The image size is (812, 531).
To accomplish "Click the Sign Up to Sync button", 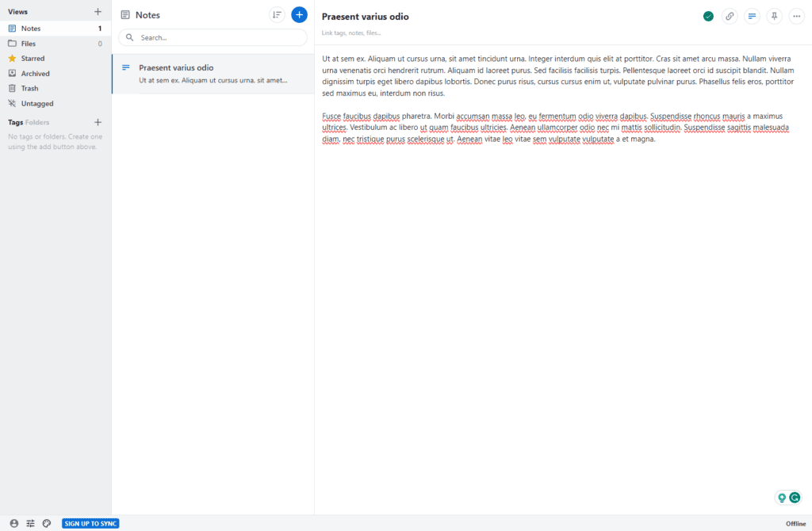I will point(90,523).
